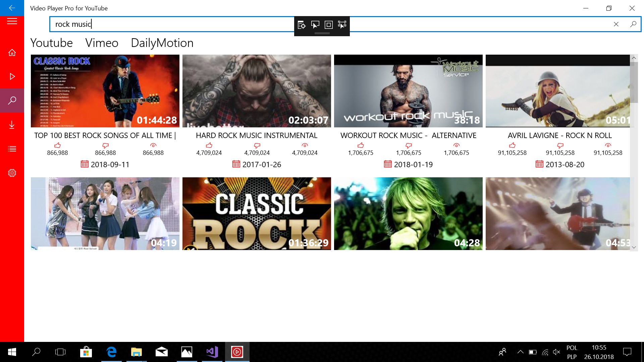
Task: Switch to the Youtube tab
Action: [52, 43]
